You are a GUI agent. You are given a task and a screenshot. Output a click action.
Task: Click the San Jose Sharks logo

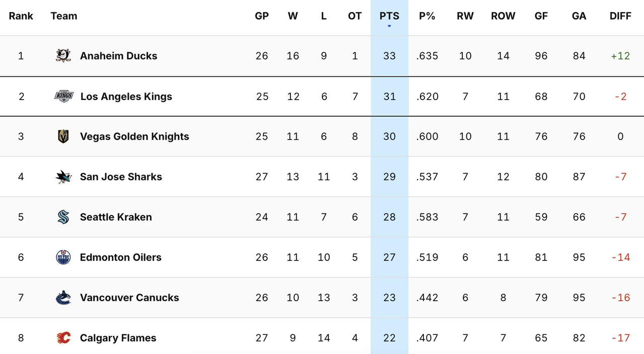tap(62, 176)
